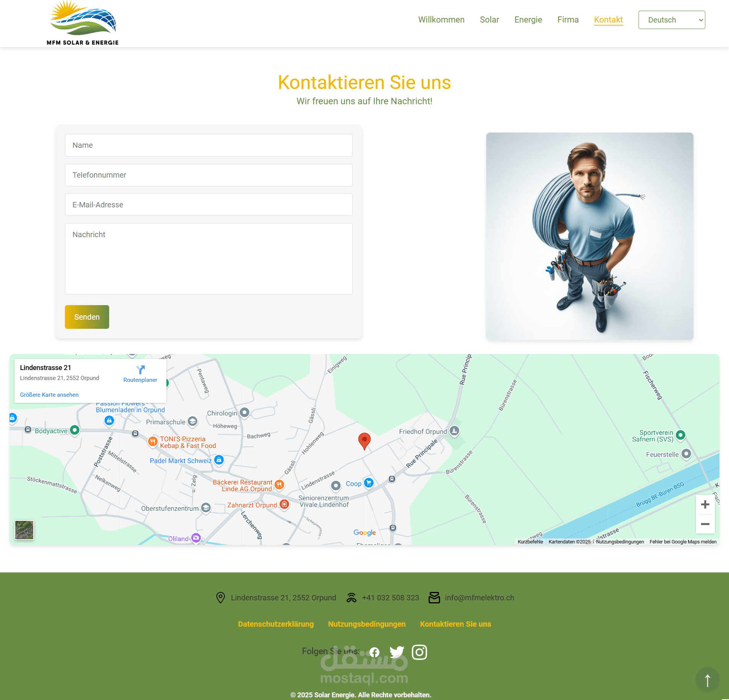
Task: Click the Telefonnummer field
Action: 208,175
